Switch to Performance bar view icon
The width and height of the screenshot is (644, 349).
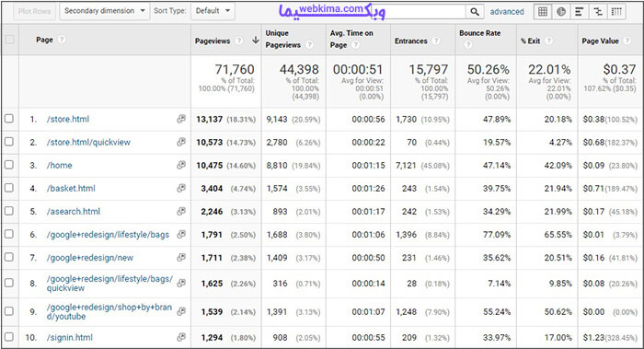[x=580, y=11]
